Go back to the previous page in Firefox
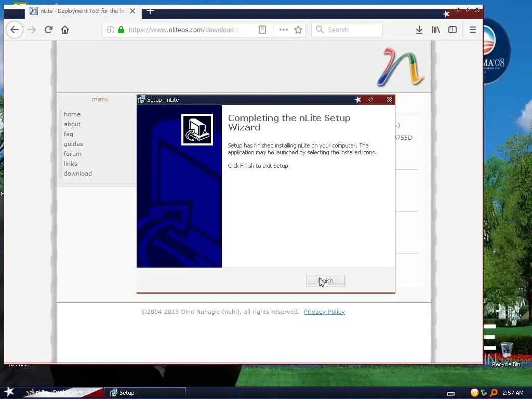 (15, 30)
